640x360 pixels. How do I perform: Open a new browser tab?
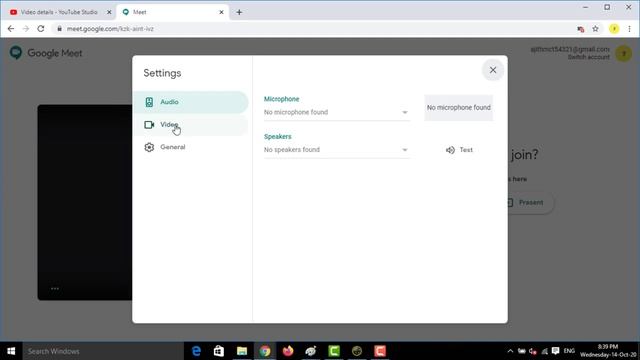point(239,12)
